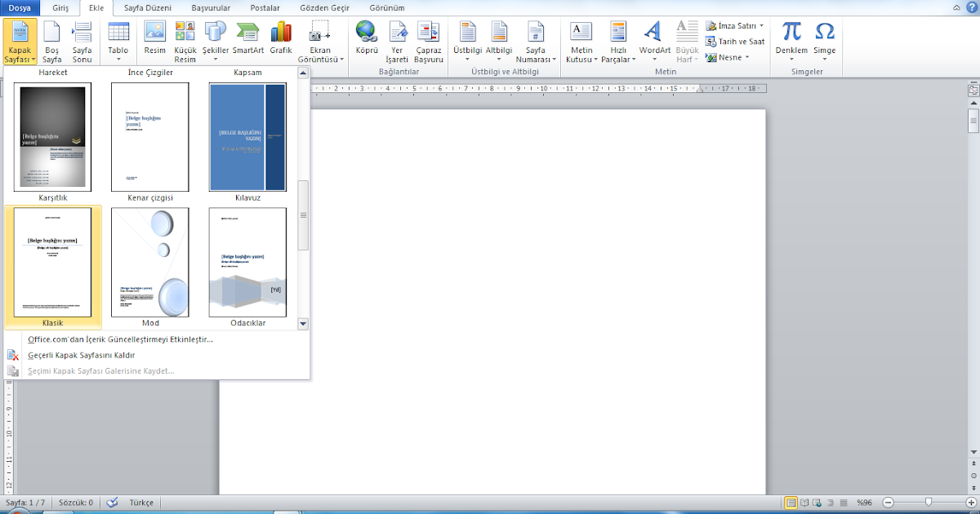This screenshot has height=514, width=980.
Task: Open the Dosya file tab
Action: [x=20, y=8]
